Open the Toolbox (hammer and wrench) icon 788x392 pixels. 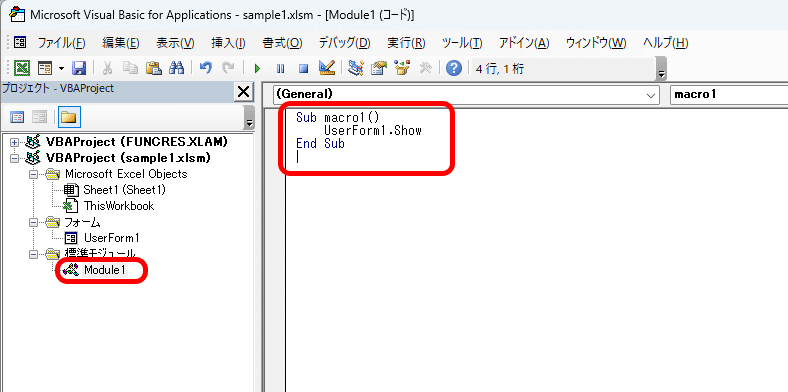click(x=426, y=68)
